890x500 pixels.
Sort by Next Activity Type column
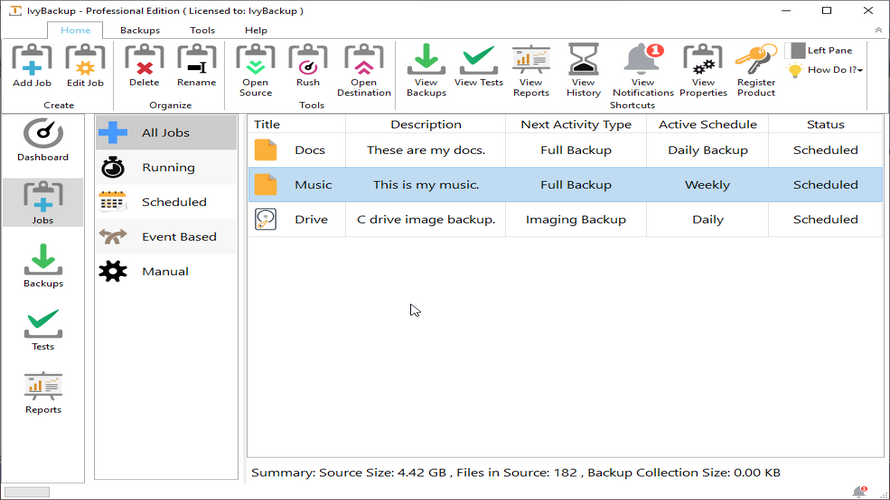coord(576,124)
